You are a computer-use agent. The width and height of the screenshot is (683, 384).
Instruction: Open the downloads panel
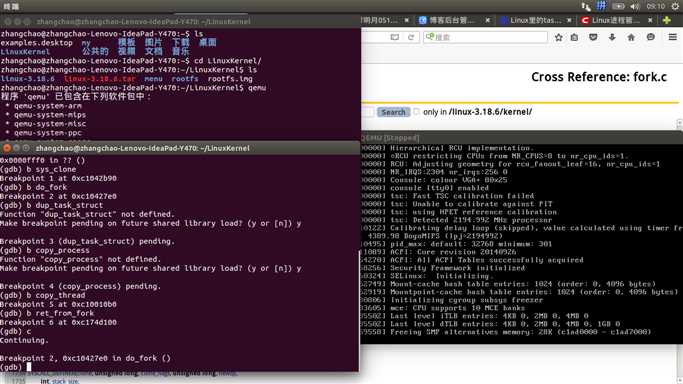[612, 37]
